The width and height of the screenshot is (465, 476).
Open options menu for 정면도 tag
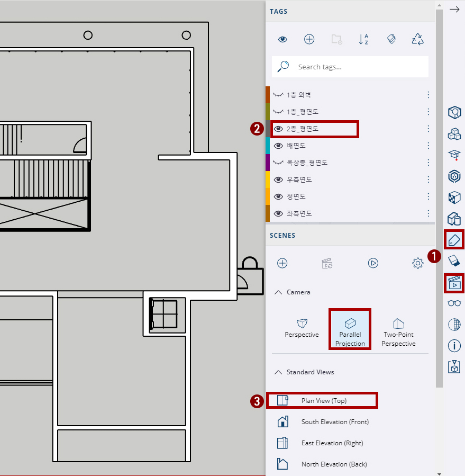tap(428, 197)
